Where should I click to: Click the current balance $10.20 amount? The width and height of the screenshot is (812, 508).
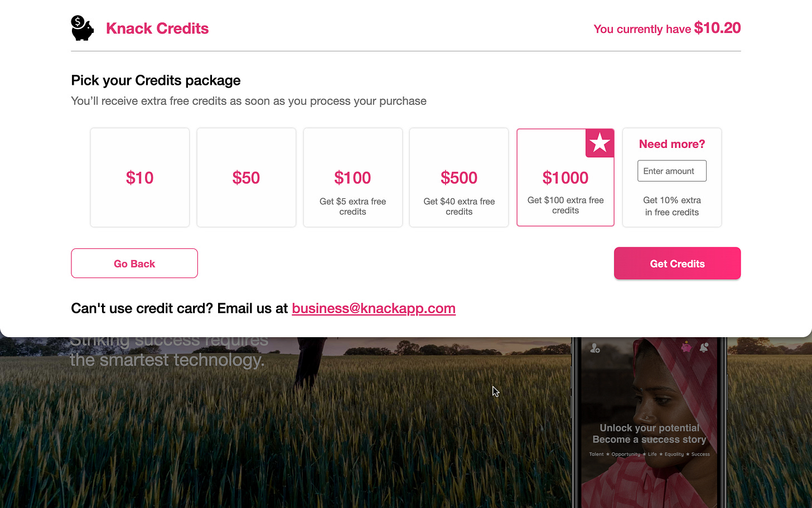point(717,28)
